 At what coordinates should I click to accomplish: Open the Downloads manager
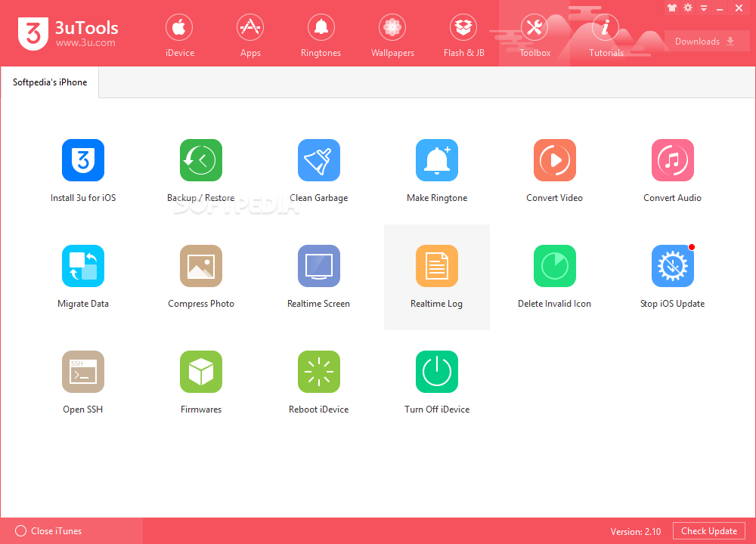pyautogui.click(x=707, y=42)
